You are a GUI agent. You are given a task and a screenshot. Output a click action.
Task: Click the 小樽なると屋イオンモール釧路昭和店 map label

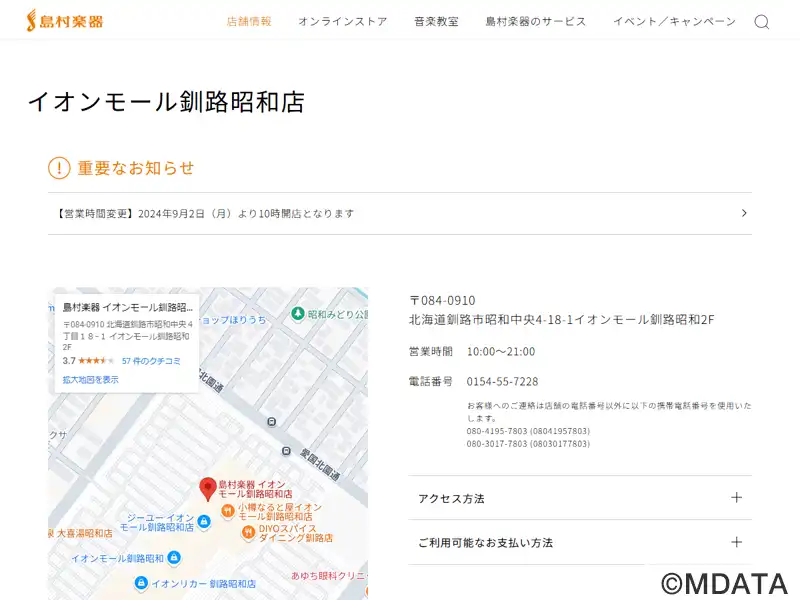279,512
